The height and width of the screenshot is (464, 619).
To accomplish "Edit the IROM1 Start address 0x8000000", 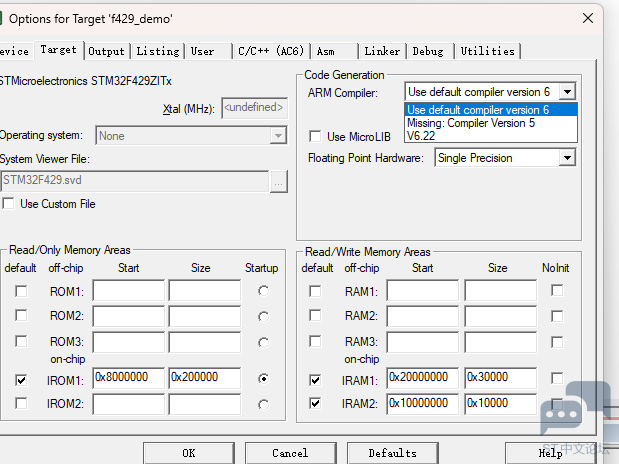I will 129,378.
